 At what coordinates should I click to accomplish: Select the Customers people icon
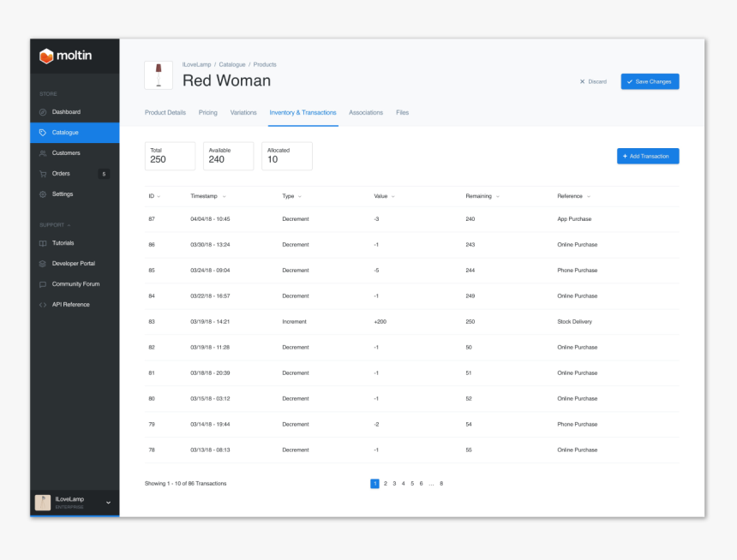[43, 153]
